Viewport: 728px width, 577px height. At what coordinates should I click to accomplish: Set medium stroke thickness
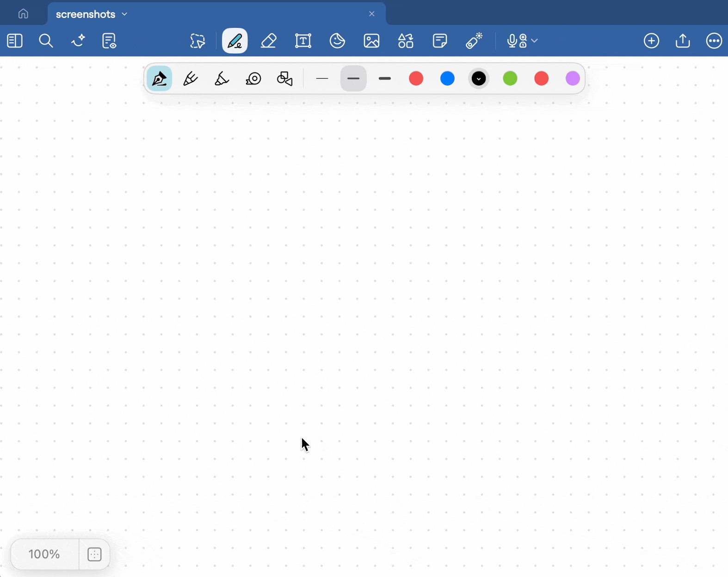point(353,79)
